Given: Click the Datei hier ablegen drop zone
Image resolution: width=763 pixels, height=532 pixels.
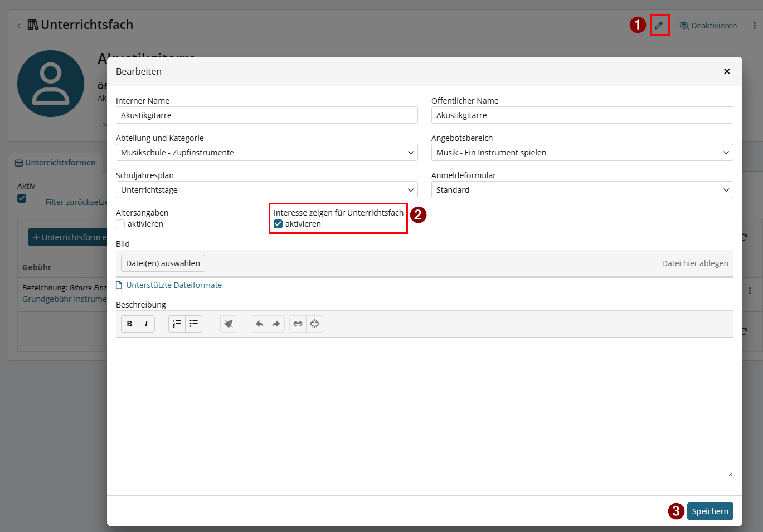Looking at the screenshot, I should coord(695,263).
